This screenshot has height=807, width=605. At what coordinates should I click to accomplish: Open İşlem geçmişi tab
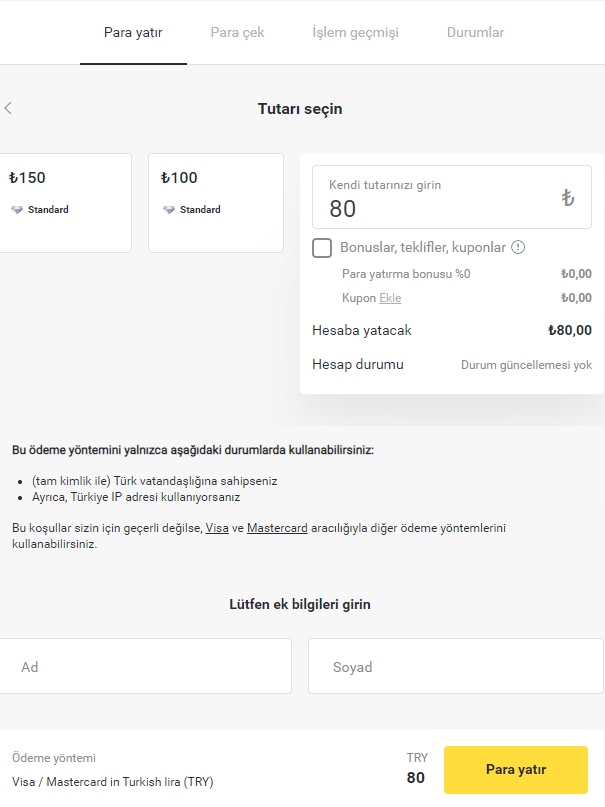point(355,33)
